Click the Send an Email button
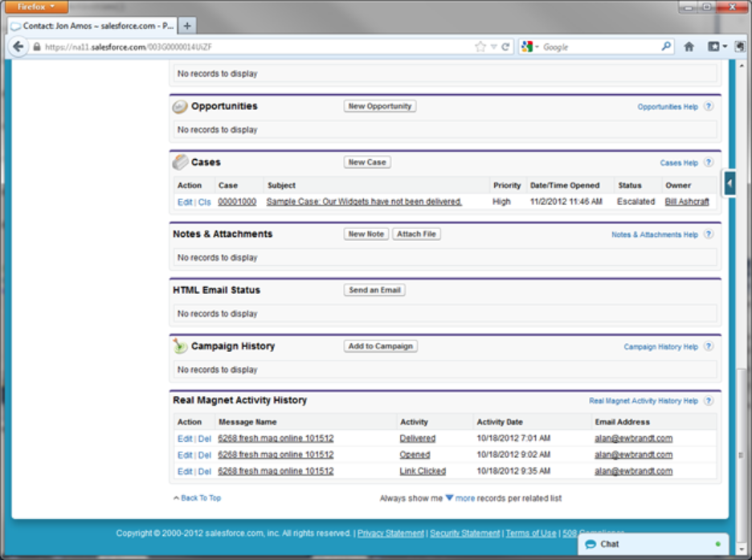 tap(374, 290)
